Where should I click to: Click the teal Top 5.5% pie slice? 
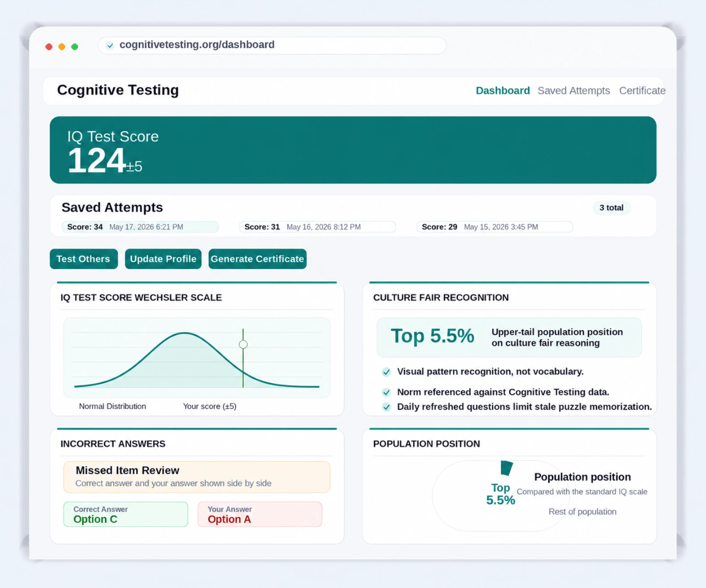tap(506, 468)
